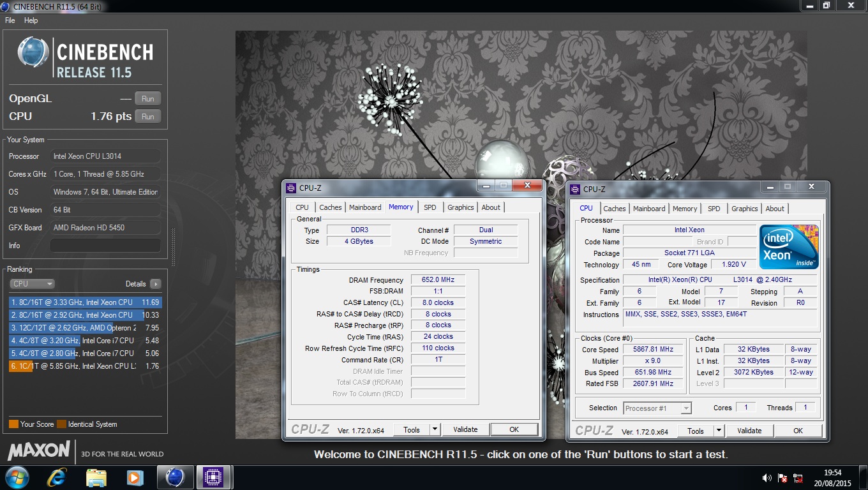
Task: Click OK in right CPU-Z window
Action: [x=798, y=431]
